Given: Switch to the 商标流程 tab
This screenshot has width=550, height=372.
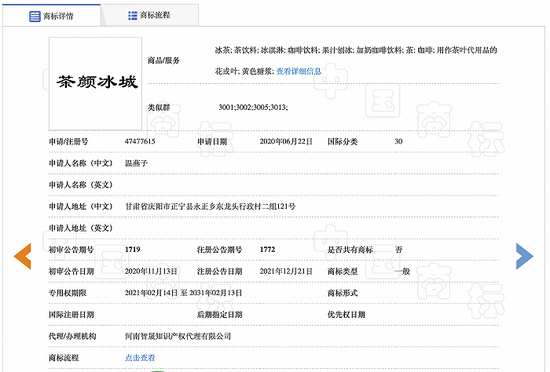Looking at the screenshot, I should click(x=149, y=15).
